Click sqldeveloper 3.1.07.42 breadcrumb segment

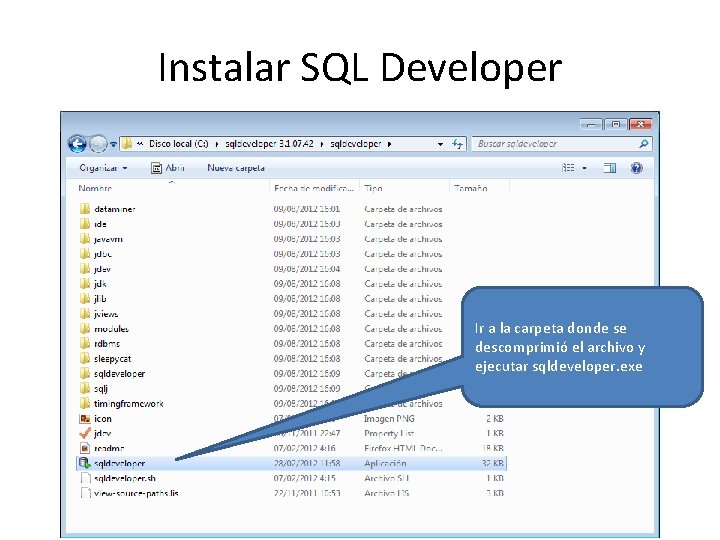[269, 144]
